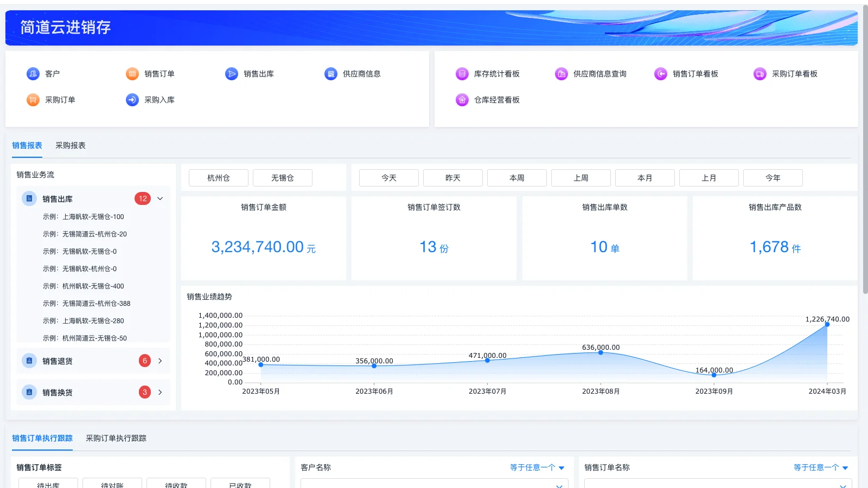Click the 2023年09月 chart data point
This screenshot has height=488, width=868.
(714, 375)
